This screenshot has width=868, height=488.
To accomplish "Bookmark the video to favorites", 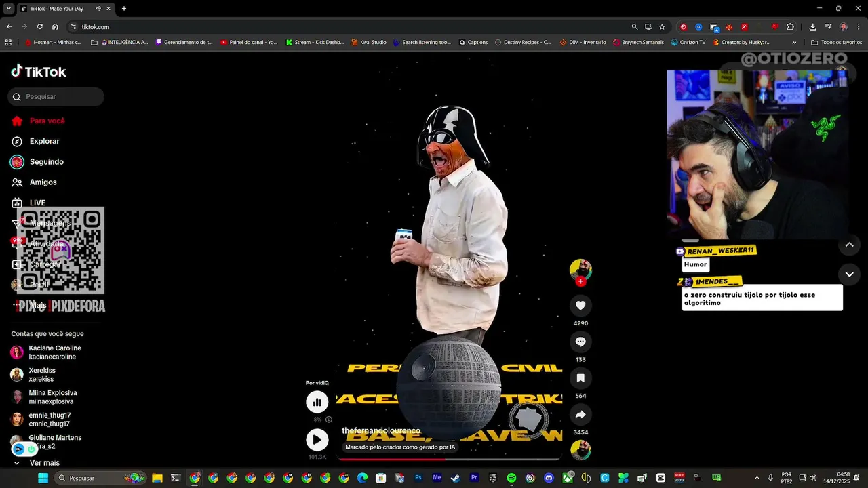I will pyautogui.click(x=580, y=378).
